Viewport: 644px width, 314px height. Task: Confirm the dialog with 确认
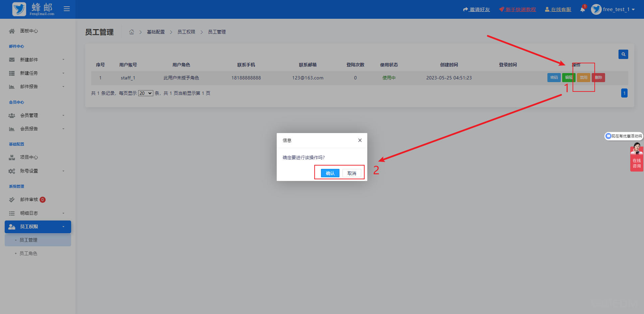(330, 173)
